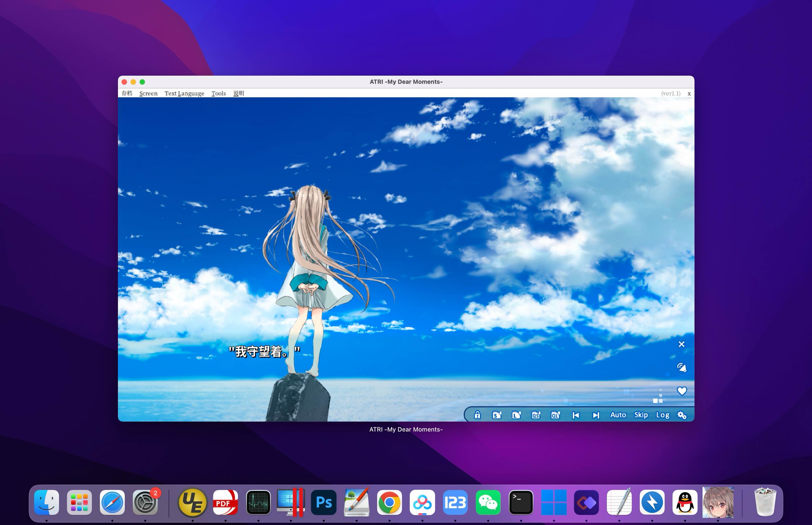
Task: Launch Parallels Desktop from Dock
Action: (x=291, y=502)
